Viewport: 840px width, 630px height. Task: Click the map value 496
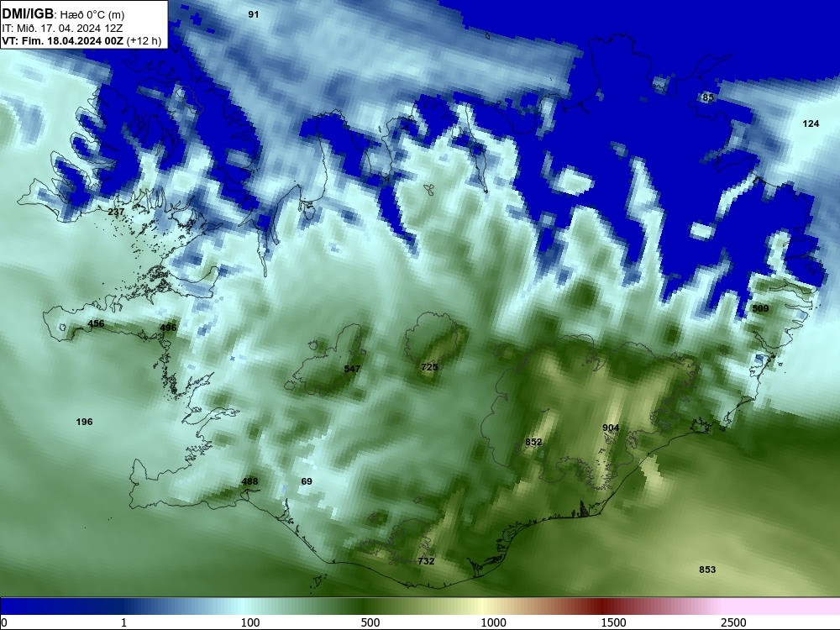coord(168,328)
